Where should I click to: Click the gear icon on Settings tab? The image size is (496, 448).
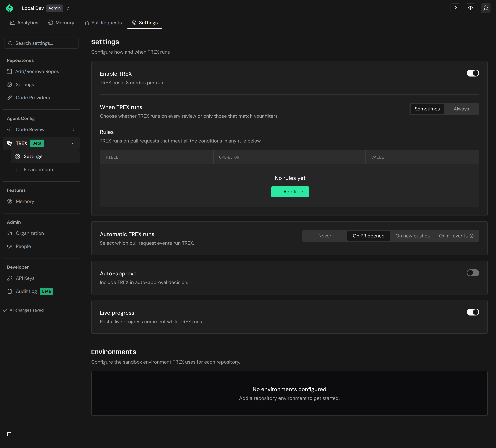click(134, 23)
